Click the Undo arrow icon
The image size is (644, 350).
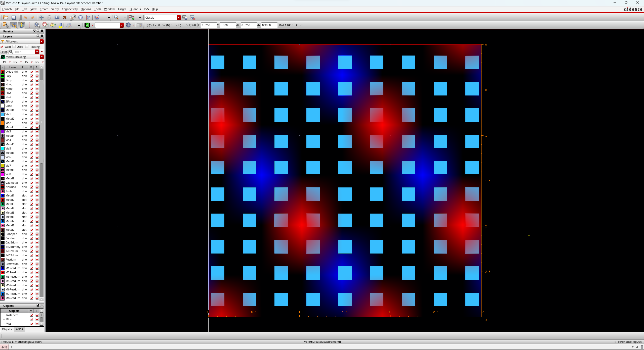tap(25, 18)
